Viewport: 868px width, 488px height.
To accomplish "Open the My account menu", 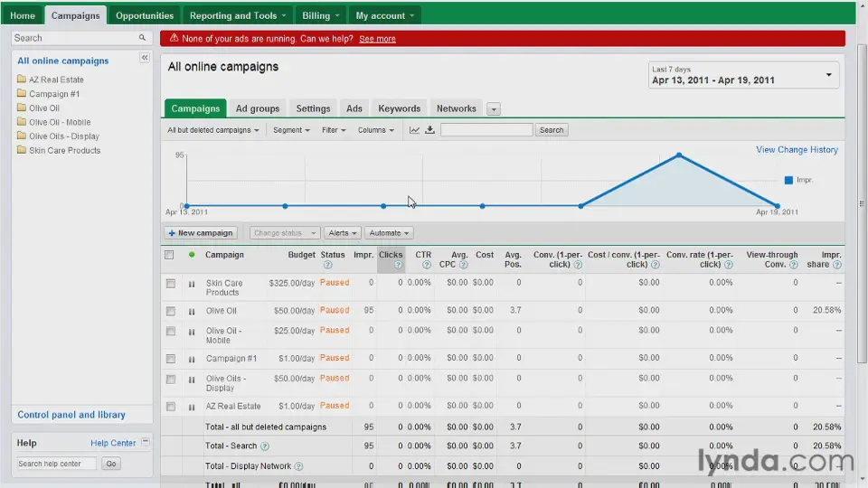I will click(x=385, y=15).
